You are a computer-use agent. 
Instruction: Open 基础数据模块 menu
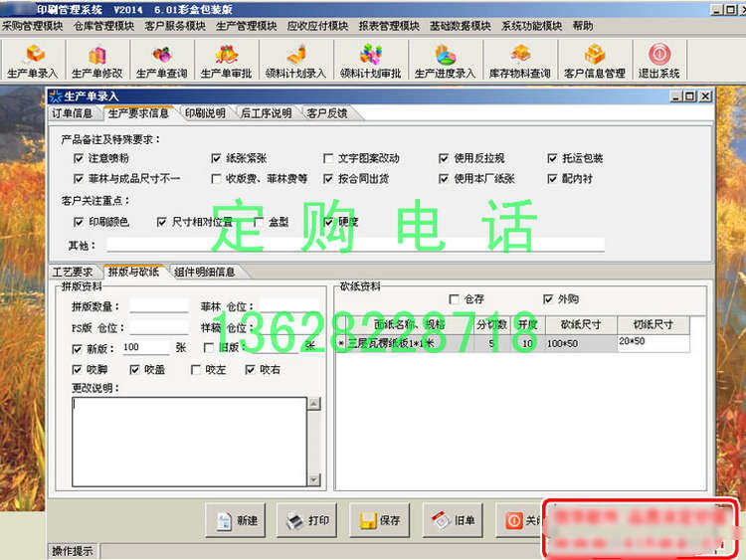pyautogui.click(x=461, y=26)
